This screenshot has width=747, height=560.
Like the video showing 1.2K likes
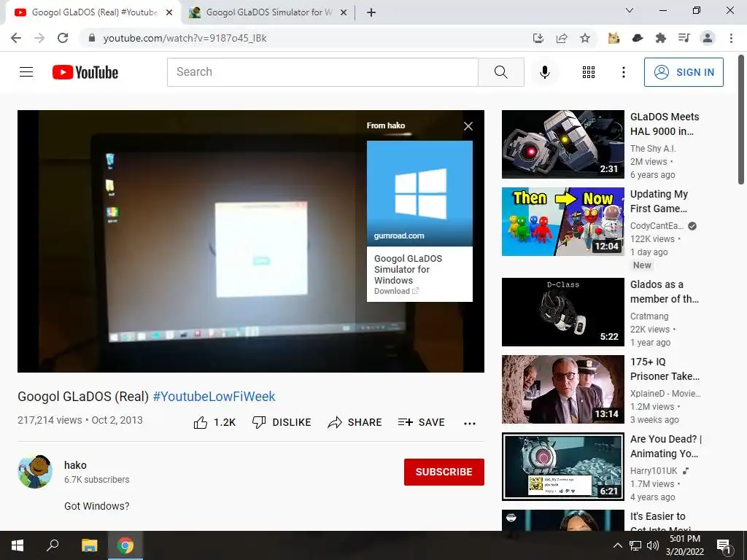(x=214, y=422)
